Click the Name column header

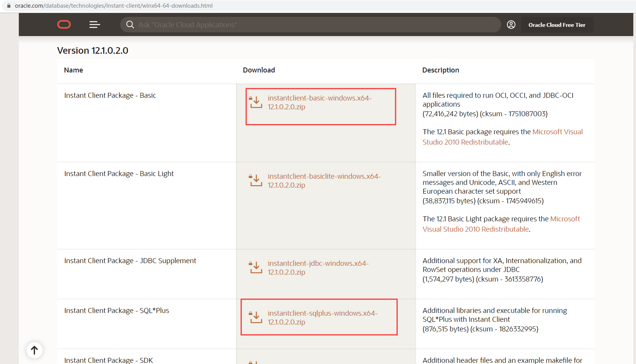pyautogui.click(x=73, y=70)
